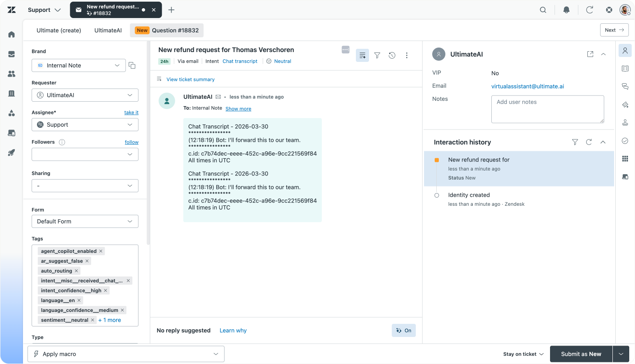
Task: Open the Knowledge book icon in right rail
Action: 625,68
